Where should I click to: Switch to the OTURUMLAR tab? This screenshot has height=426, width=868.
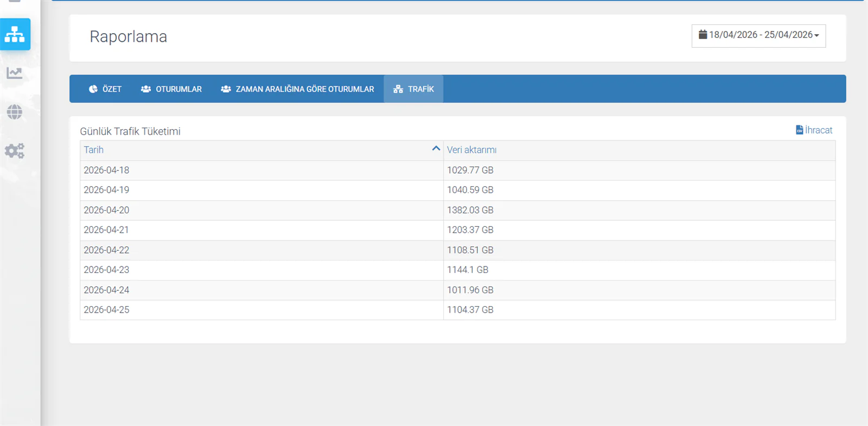click(171, 89)
